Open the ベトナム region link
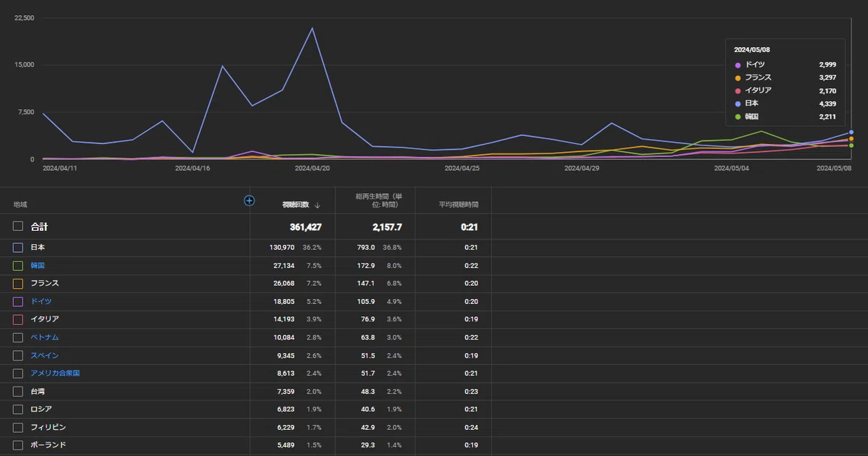The height and width of the screenshot is (456, 868). 45,337
